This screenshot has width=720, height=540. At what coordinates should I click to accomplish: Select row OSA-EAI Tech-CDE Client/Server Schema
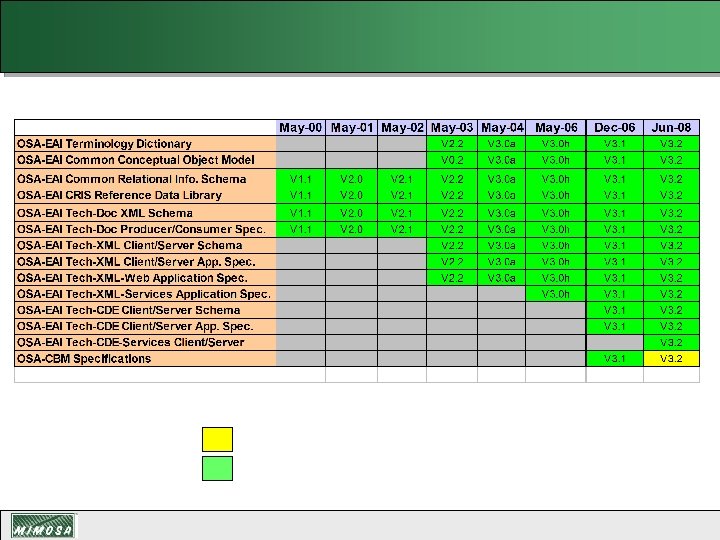(357, 310)
